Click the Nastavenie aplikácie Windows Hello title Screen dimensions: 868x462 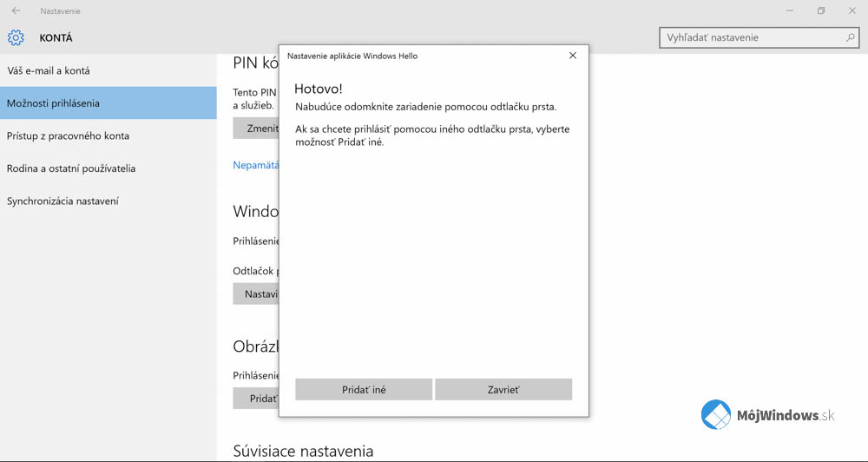pos(352,56)
